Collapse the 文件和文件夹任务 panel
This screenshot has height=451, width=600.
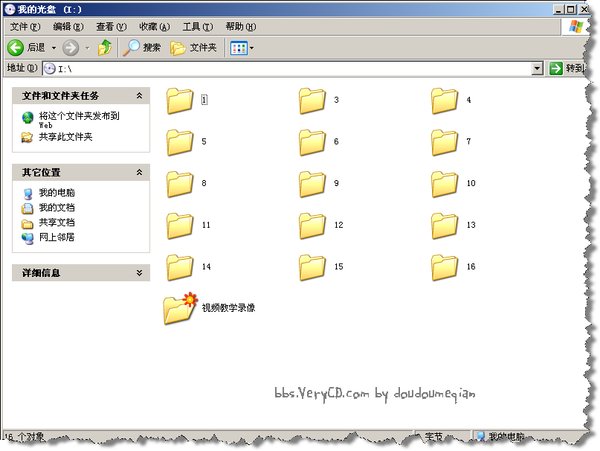pyautogui.click(x=140, y=95)
